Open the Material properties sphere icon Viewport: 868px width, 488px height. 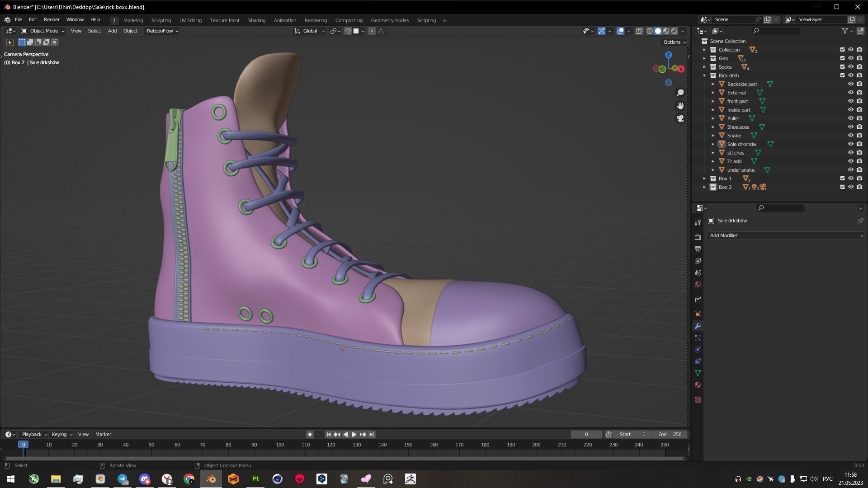[x=698, y=385]
